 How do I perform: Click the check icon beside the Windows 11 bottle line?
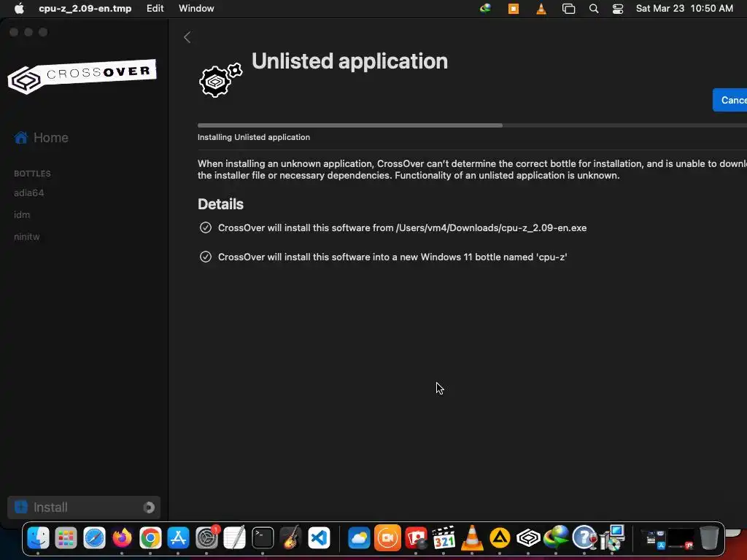click(x=205, y=257)
